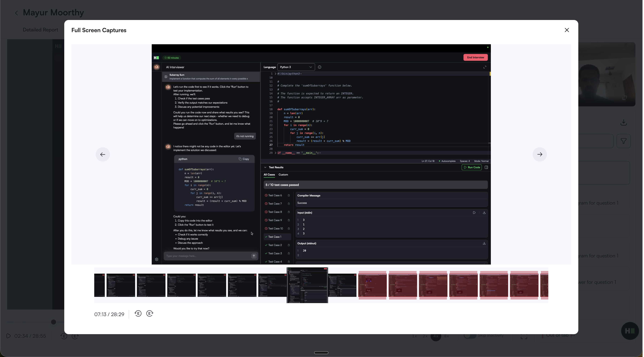Click the HackerRank logo in the capture
Image resolution: width=644 pixels, height=357 pixels.
(157, 58)
